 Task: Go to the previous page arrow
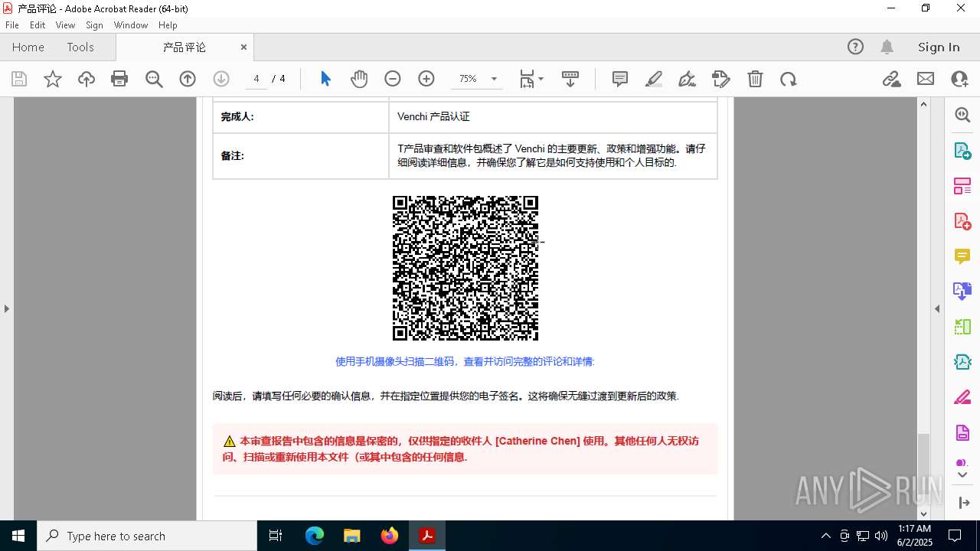pos(188,79)
